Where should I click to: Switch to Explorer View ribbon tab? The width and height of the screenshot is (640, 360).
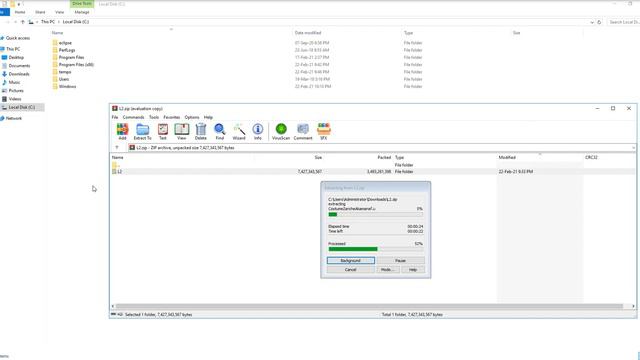click(x=60, y=12)
